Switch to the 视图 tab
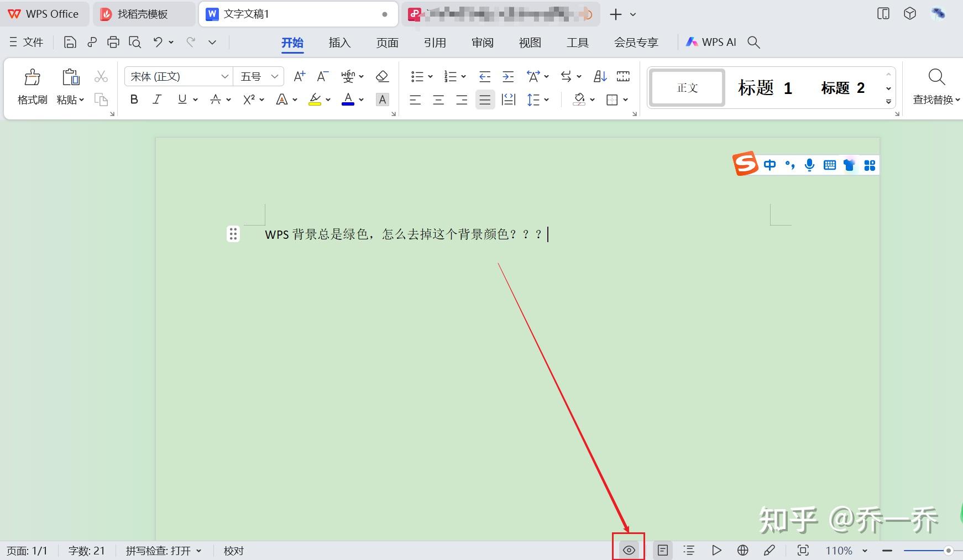The image size is (963, 560). click(530, 43)
